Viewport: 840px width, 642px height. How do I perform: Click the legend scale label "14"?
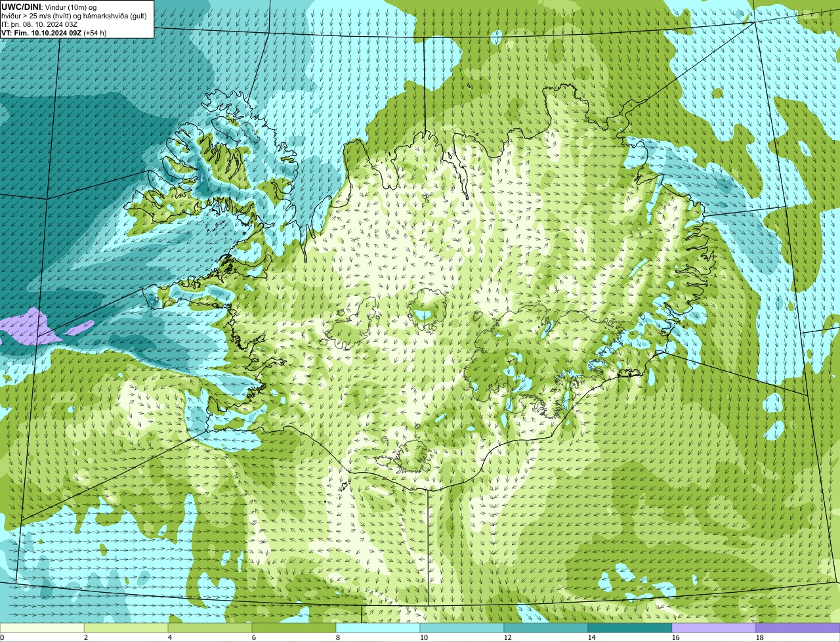[x=591, y=637]
